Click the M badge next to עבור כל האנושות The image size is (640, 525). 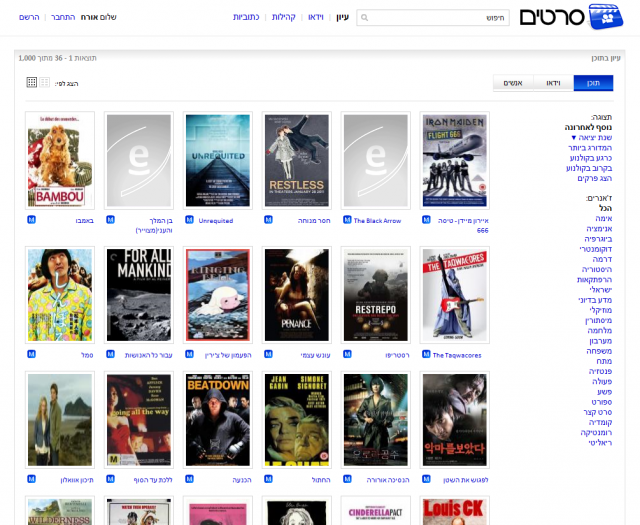click(110, 354)
